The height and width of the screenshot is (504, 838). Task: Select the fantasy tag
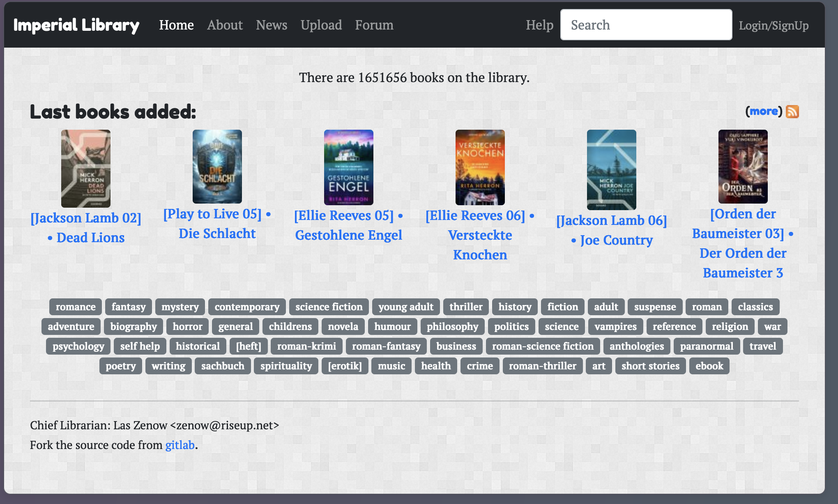[129, 307]
